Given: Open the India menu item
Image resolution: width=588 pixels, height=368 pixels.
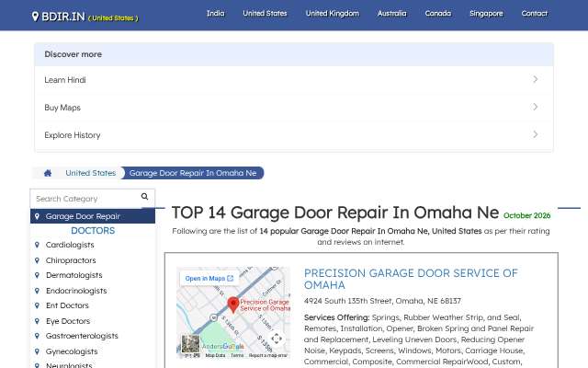Looking at the screenshot, I should click(x=216, y=14).
